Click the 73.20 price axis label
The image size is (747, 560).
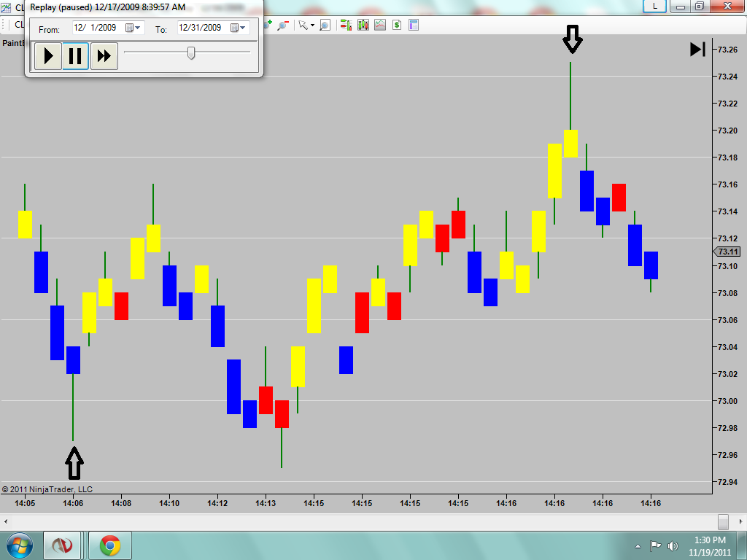[x=727, y=131]
